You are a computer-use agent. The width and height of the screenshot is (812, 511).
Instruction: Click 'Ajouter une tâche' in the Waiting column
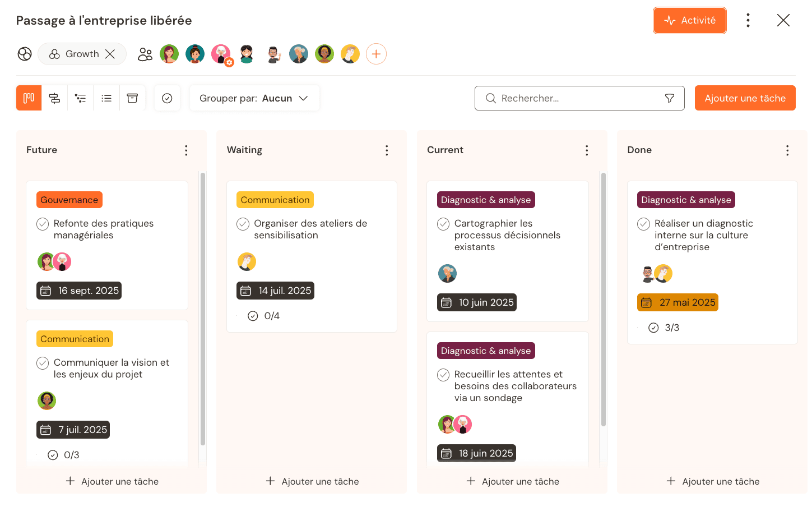312,481
